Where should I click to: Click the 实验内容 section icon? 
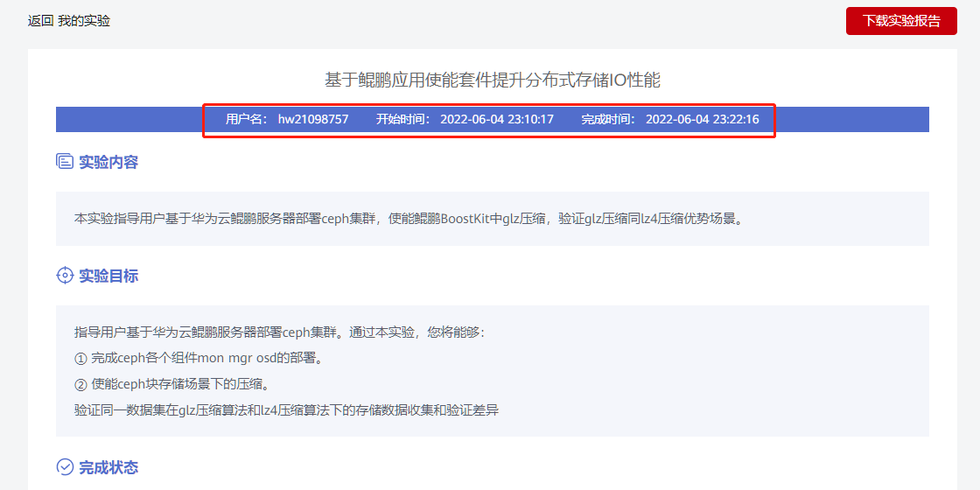pos(65,162)
